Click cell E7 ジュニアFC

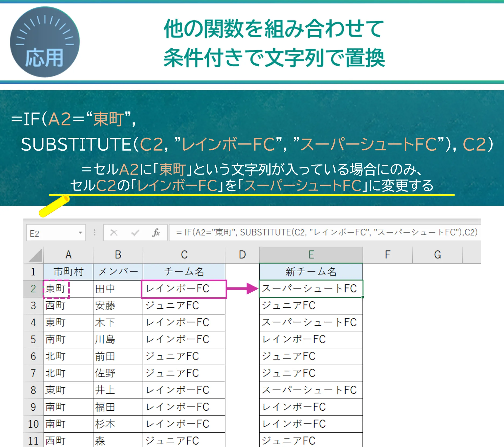pyautogui.click(x=311, y=373)
